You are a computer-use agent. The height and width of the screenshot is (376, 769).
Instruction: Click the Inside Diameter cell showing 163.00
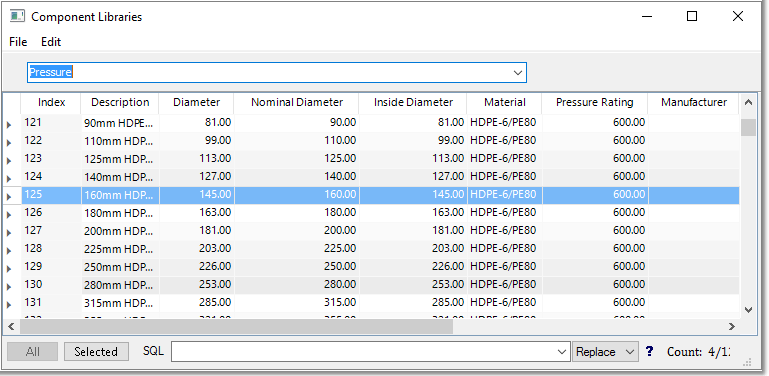point(413,213)
